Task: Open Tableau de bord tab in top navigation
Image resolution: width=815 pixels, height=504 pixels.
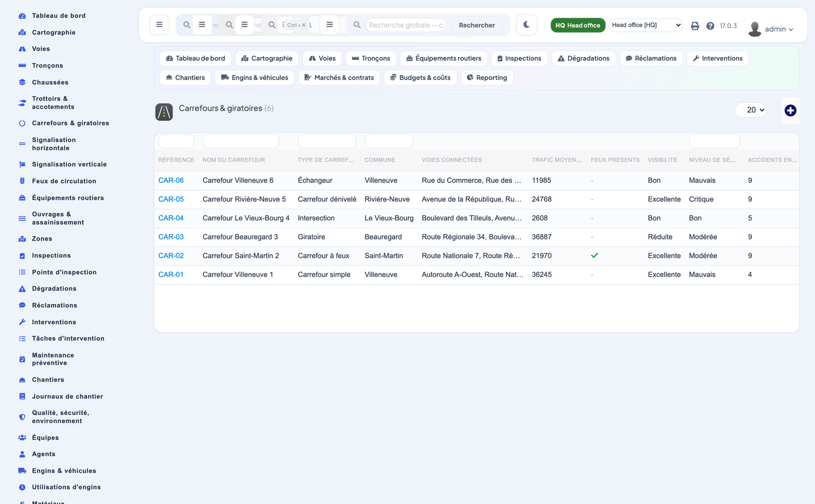Action: [x=195, y=59]
